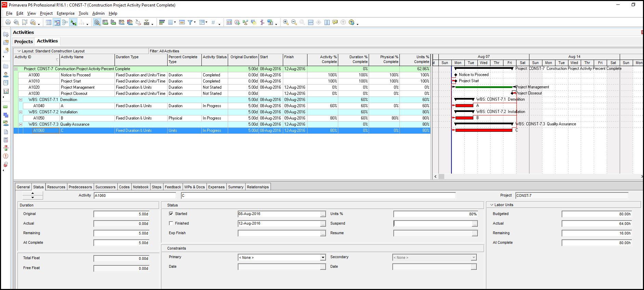Browse for the Suspend date
Screen dimensions: 644x290
(x=475, y=224)
